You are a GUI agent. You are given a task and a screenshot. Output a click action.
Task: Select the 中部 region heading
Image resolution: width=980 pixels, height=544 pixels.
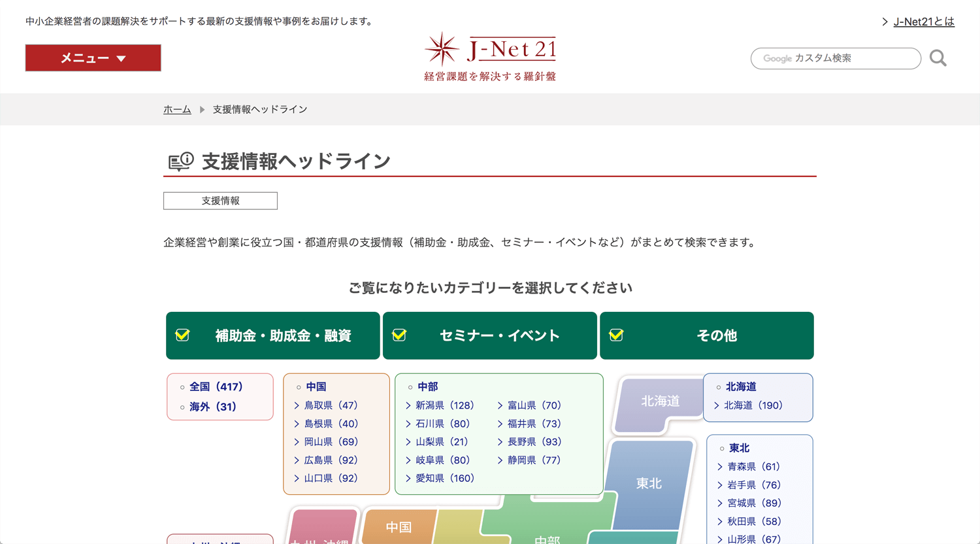428,386
